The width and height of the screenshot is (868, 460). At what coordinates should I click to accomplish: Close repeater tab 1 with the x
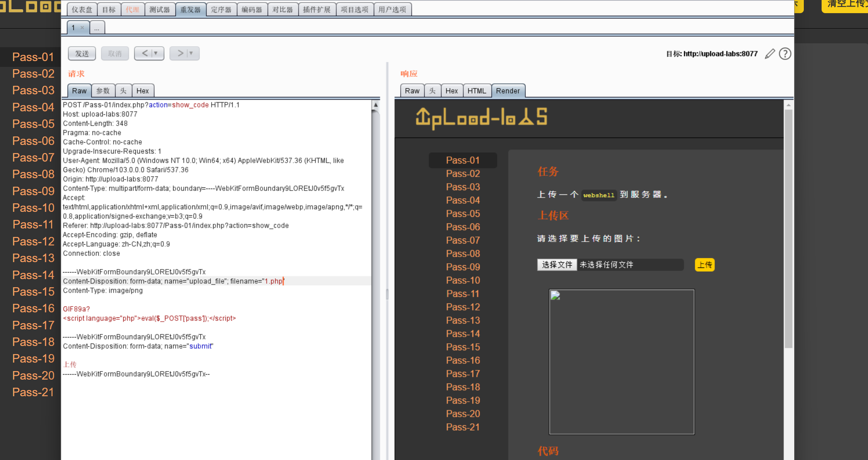click(x=82, y=27)
